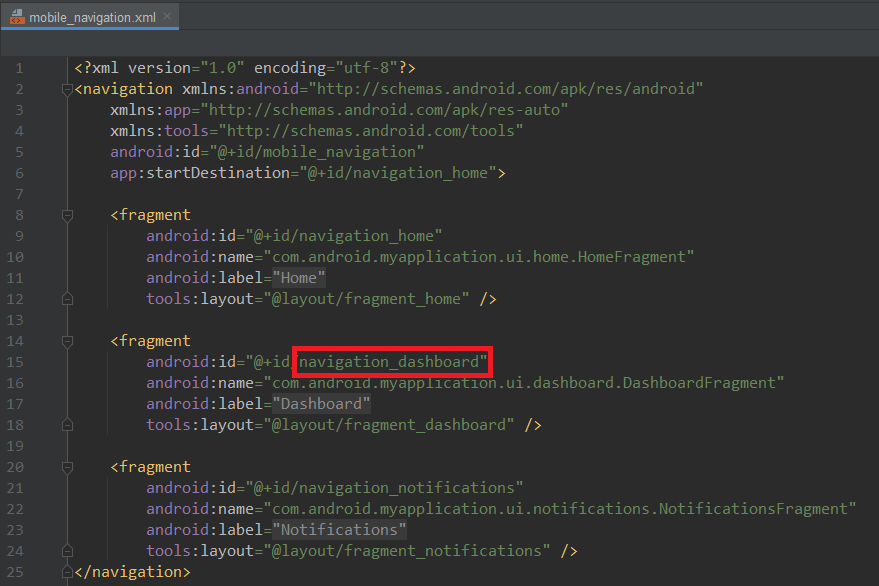Click the fold end marker at line 24
Viewport: 879px width, 586px height.
[67, 551]
